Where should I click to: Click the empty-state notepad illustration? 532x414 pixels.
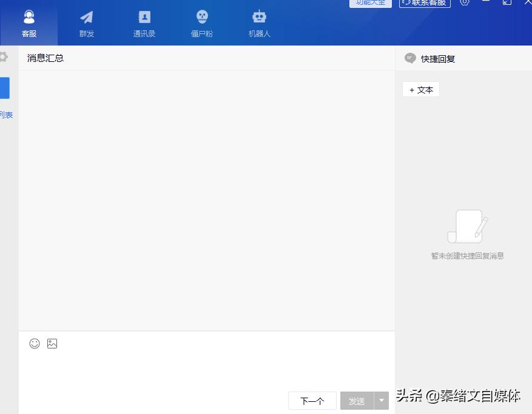click(467, 226)
